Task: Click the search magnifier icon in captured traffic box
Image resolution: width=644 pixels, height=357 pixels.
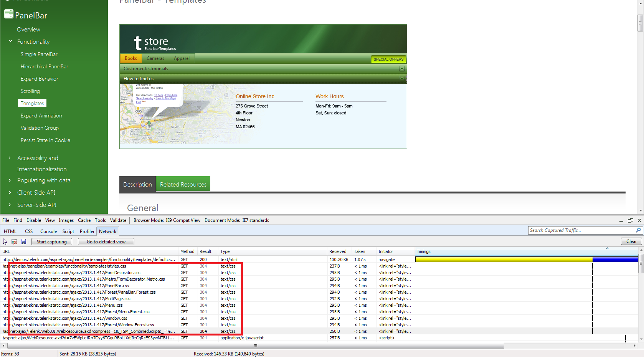Action: 638,230
